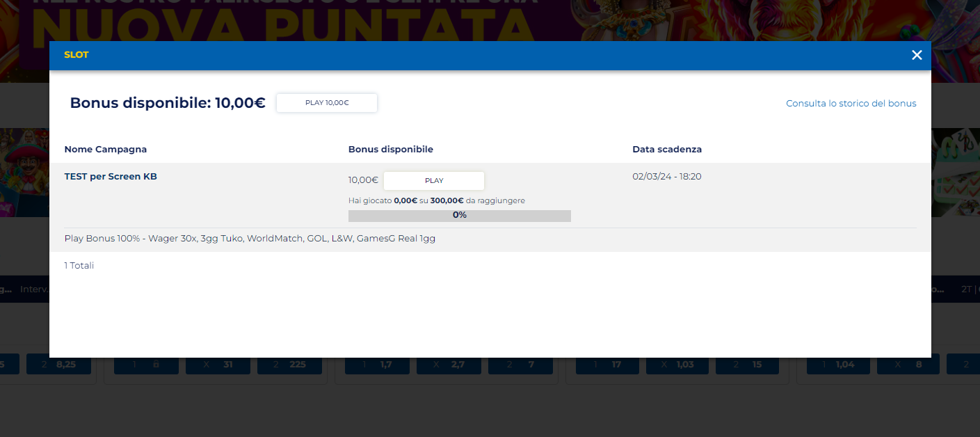
Task: Click the PLAY 10,00€ button
Action: (x=327, y=103)
